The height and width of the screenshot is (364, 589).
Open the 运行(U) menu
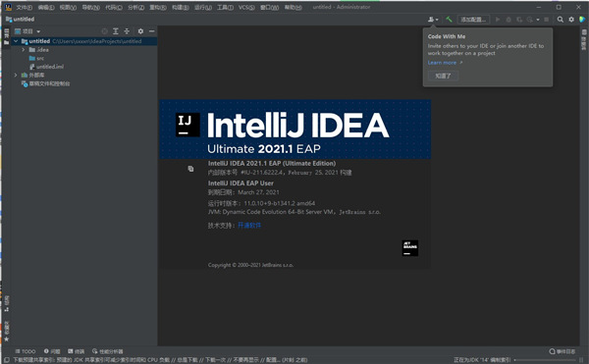pyautogui.click(x=203, y=7)
